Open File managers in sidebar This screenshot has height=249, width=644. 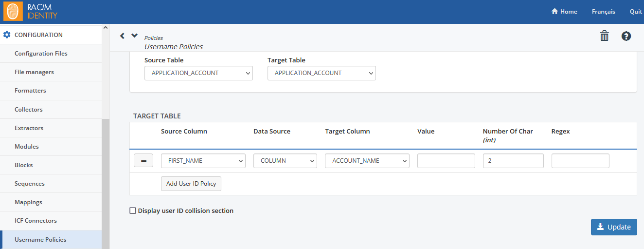[x=51, y=72]
